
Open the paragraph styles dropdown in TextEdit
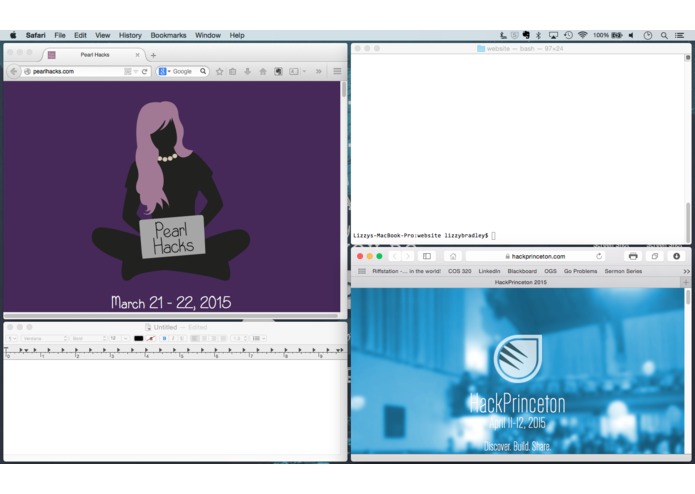coord(12,338)
